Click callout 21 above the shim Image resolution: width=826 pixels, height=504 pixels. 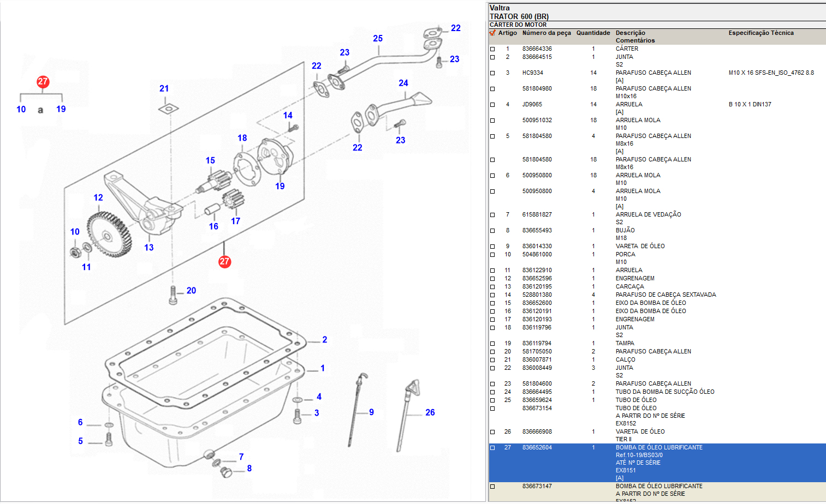[x=164, y=89]
